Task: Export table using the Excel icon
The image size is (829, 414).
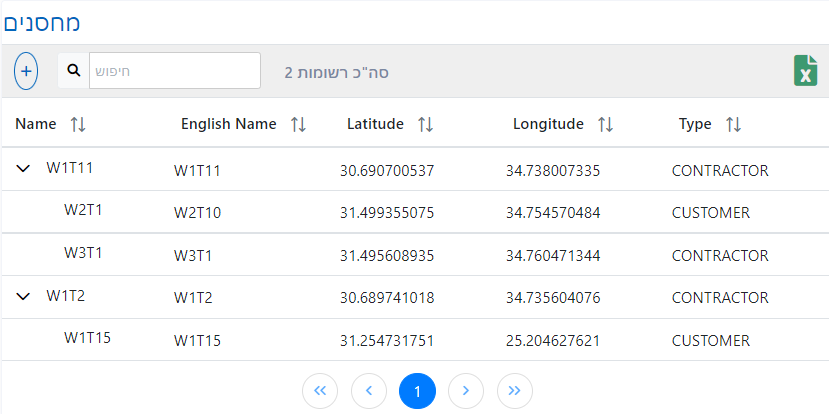Action: [x=804, y=71]
